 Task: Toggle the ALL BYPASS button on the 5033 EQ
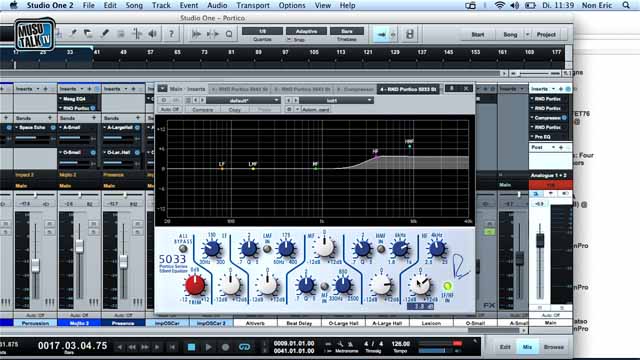coord(183,248)
